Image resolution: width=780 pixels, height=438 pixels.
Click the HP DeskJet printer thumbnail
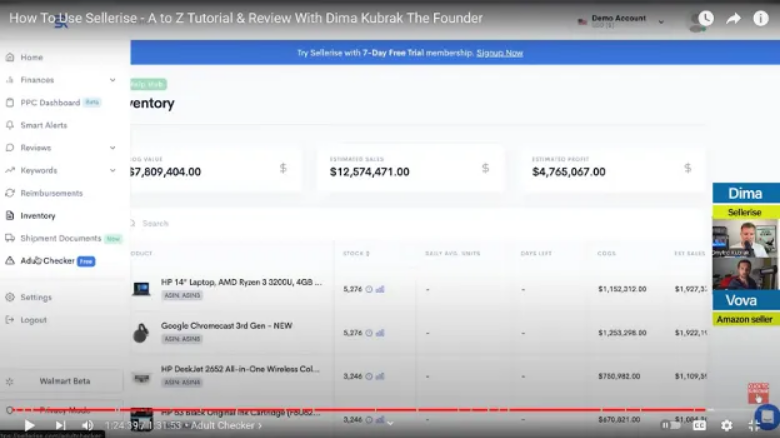141,379
